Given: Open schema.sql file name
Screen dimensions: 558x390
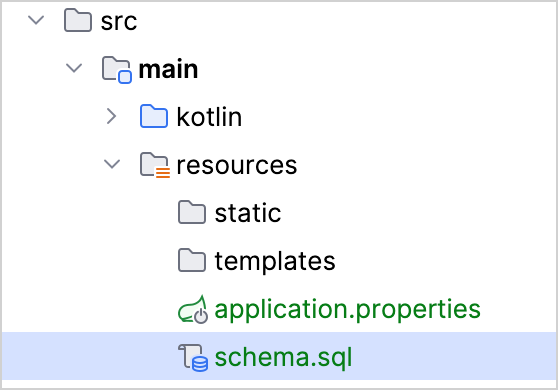Looking at the screenshot, I should coord(283,358).
